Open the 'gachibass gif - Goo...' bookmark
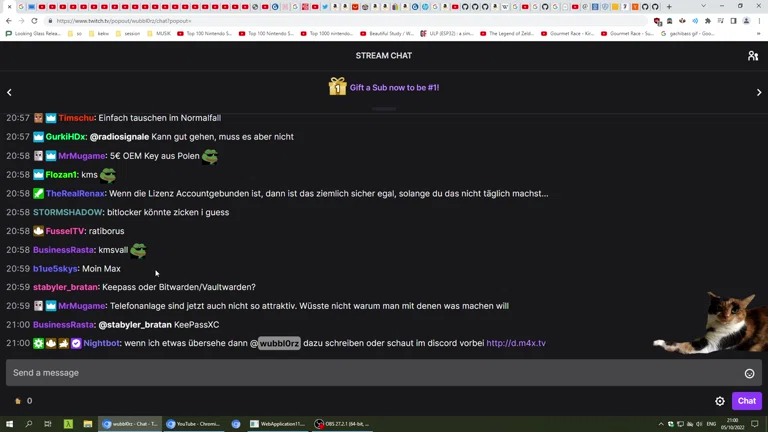Viewport: 768px width, 432px height. tap(688, 34)
